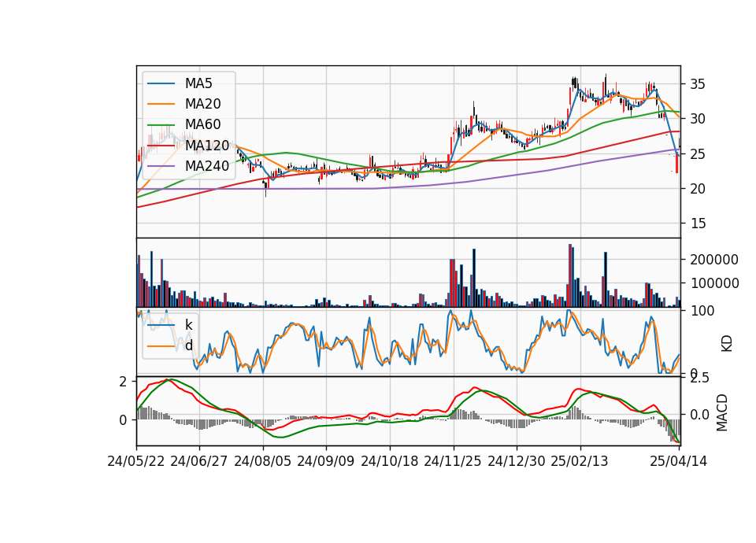Click the MA60 legend label
Viewport: 756px width, 543px height.
202,124
